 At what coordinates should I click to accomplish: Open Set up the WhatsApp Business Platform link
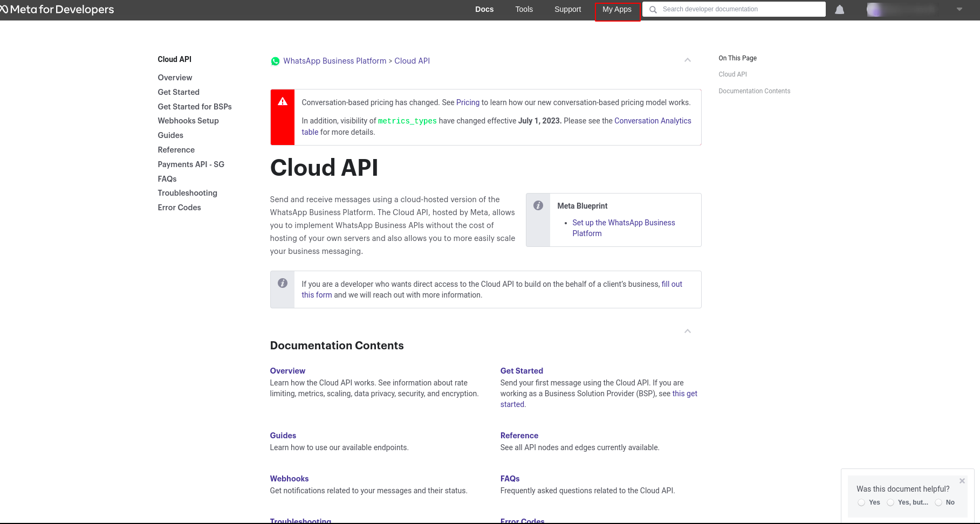(x=623, y=228)
